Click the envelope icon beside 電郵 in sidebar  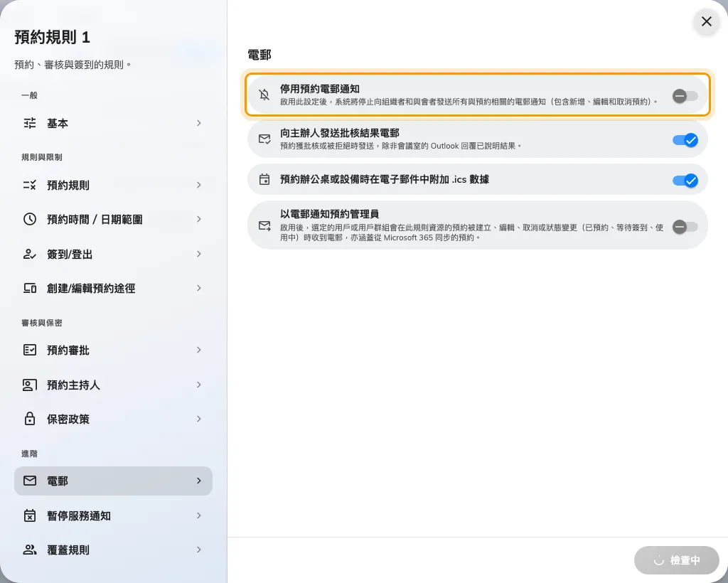[30, 481]
